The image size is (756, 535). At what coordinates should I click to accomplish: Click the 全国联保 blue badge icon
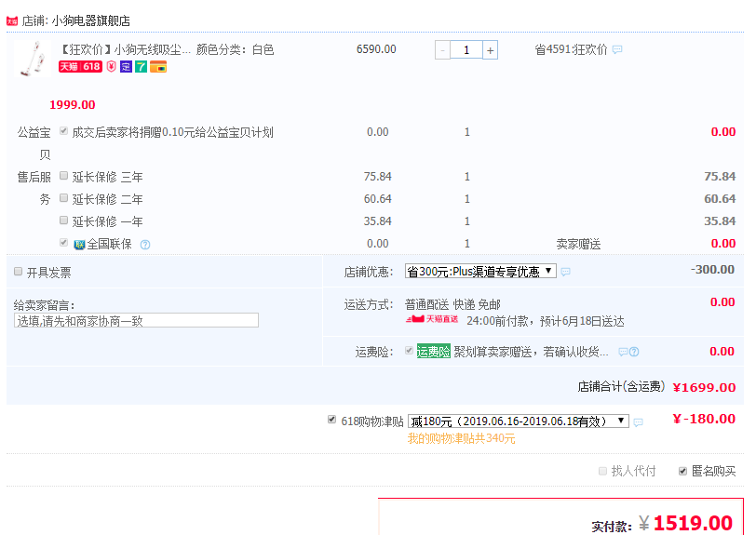click(79, 245)
